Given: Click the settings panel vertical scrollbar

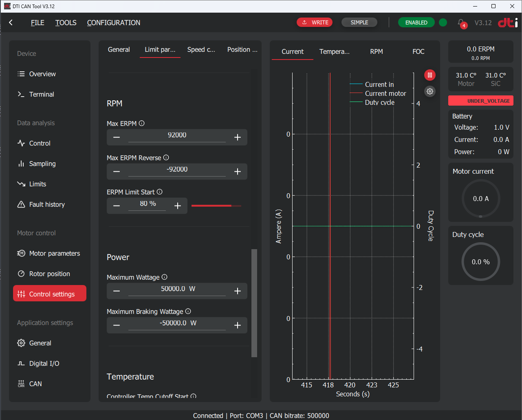Looking at the screenshot, I should (254, 303).
